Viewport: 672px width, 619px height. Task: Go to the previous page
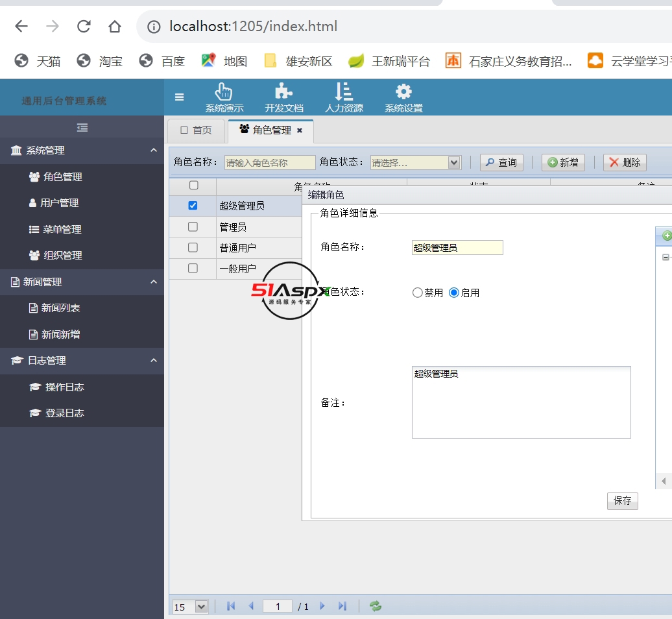point(251,606)
